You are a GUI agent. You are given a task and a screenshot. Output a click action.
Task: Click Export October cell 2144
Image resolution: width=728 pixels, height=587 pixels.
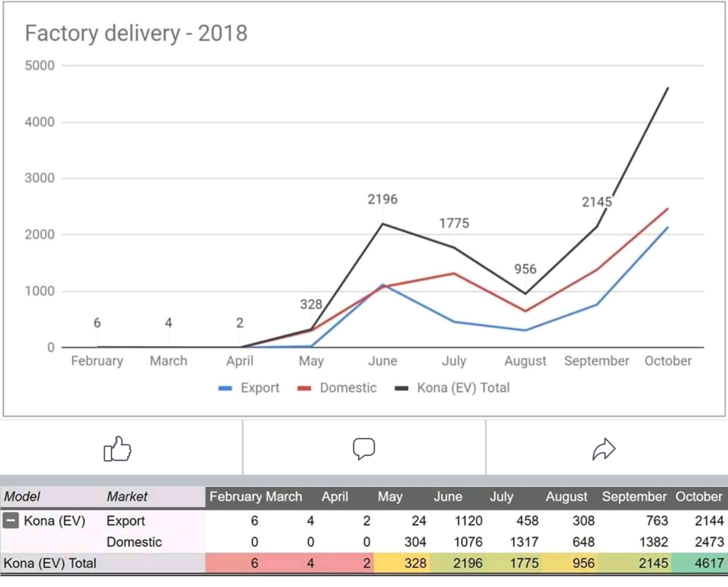709,521
